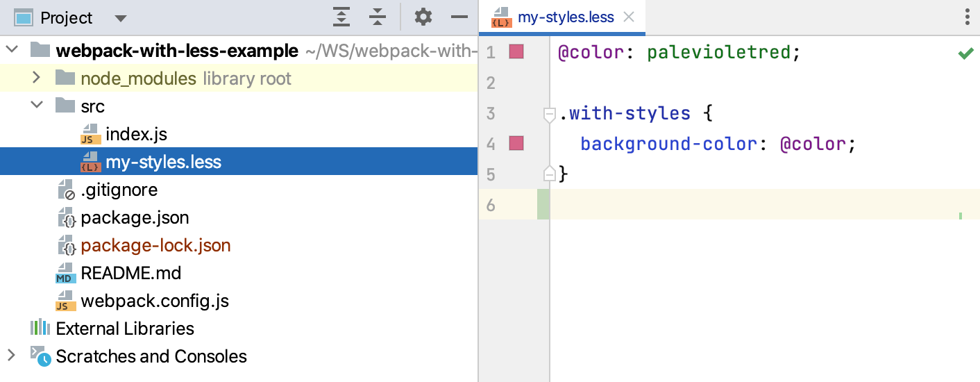Screen dimensions: 980x382
Task: Click the Project panel window icon
Action: (24, 17)
